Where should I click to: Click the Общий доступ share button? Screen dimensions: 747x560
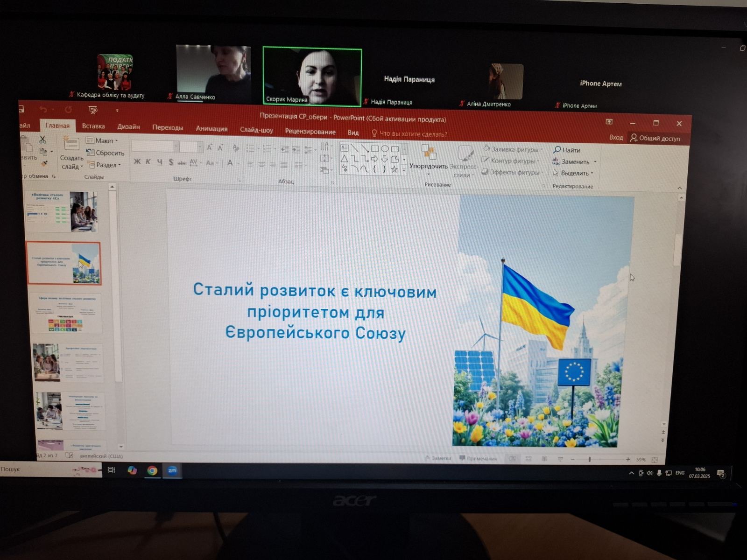[655, 138]
